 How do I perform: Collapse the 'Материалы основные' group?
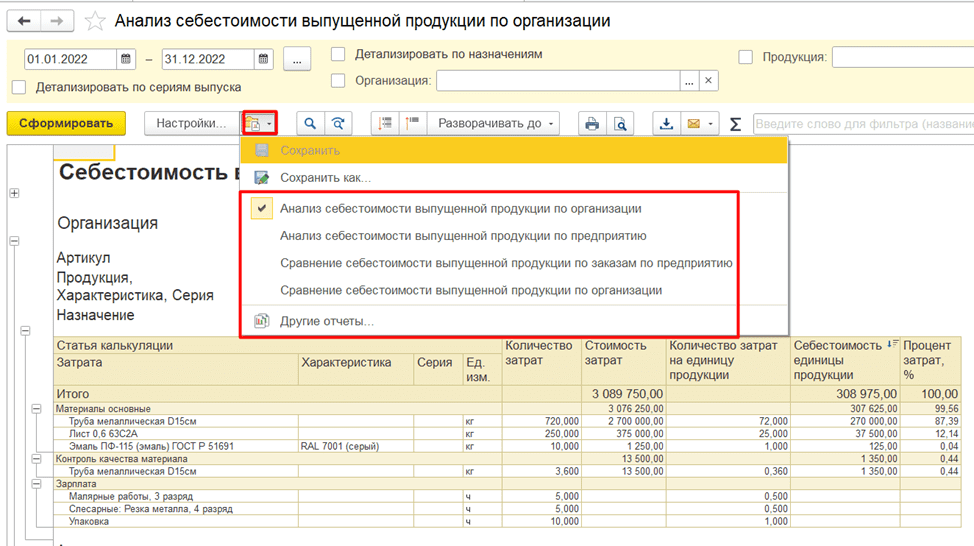tap(37, 408)
